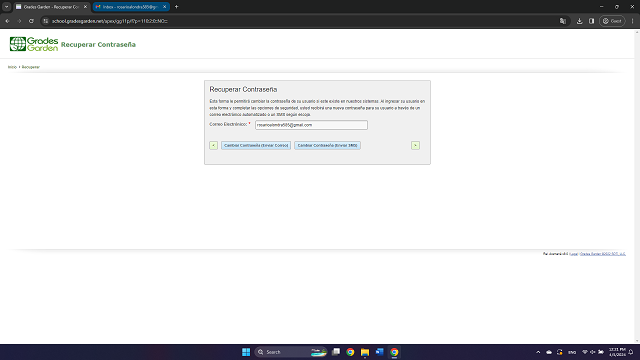Click the sync status tray icon

tap(560, 352)
